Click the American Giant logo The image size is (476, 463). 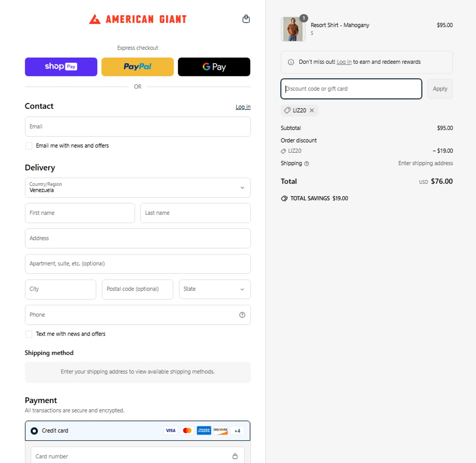pyautogui.click(x=138, y=19)
